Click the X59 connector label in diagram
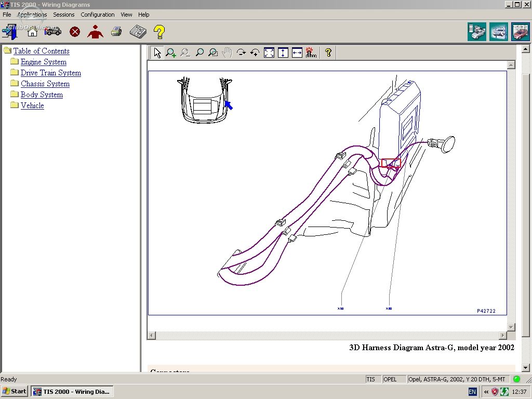 (x=341, y=309)
